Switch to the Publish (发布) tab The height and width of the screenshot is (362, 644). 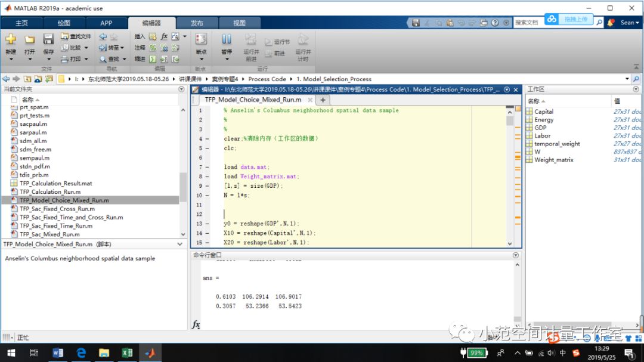coord(197,23)
